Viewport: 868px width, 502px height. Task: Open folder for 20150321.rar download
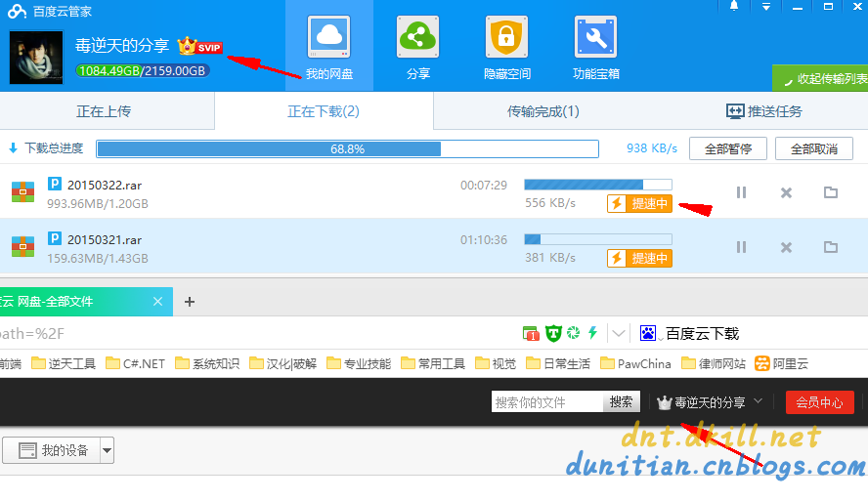[x=830, y=247]
